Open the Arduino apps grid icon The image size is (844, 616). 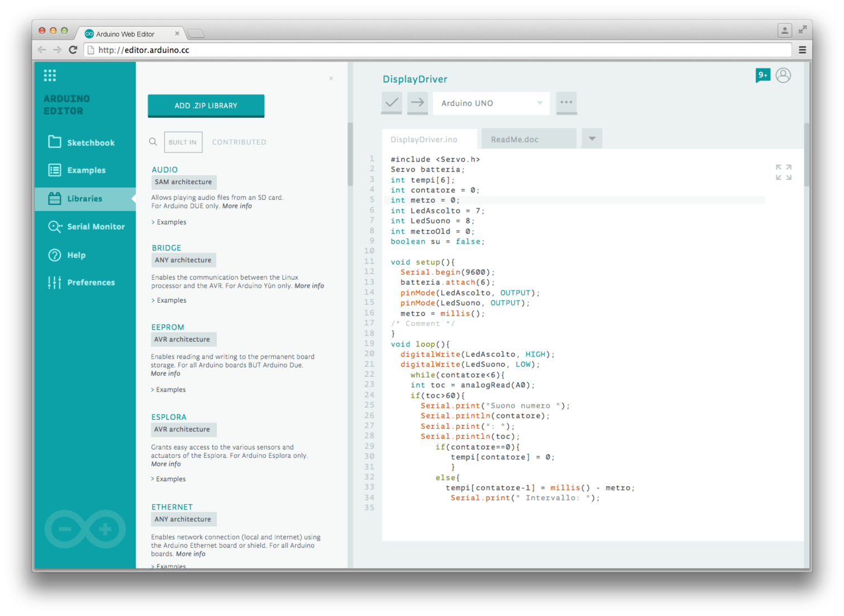50,75
